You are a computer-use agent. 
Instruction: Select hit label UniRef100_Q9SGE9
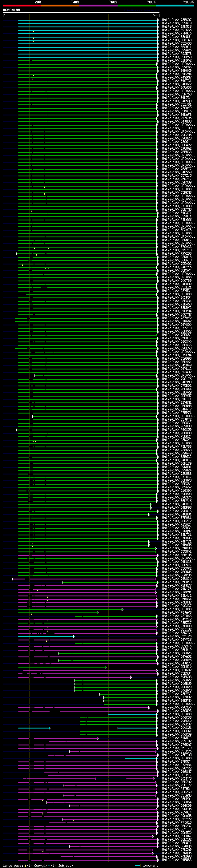177,23
